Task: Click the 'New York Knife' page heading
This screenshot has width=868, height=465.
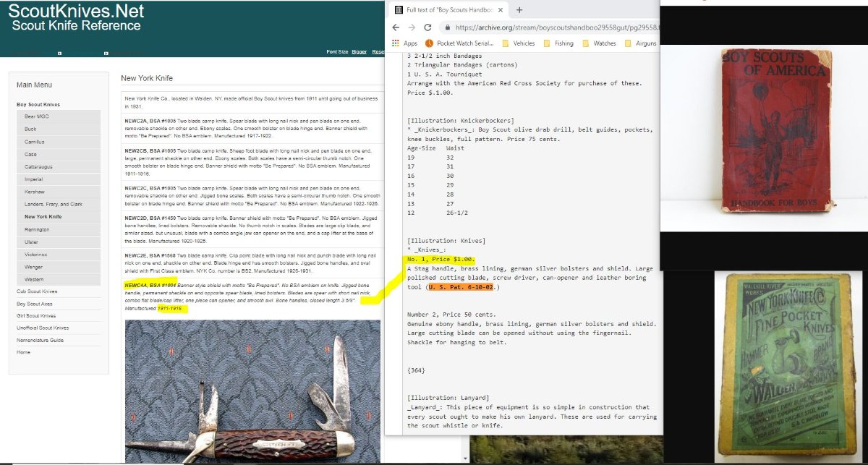Action: coord(147,78)
